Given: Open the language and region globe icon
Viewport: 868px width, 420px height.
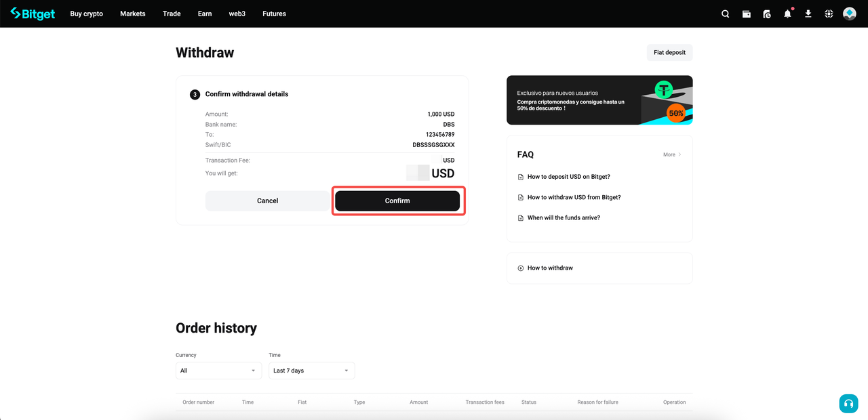Looking at the screenshot, I should 828,14.
